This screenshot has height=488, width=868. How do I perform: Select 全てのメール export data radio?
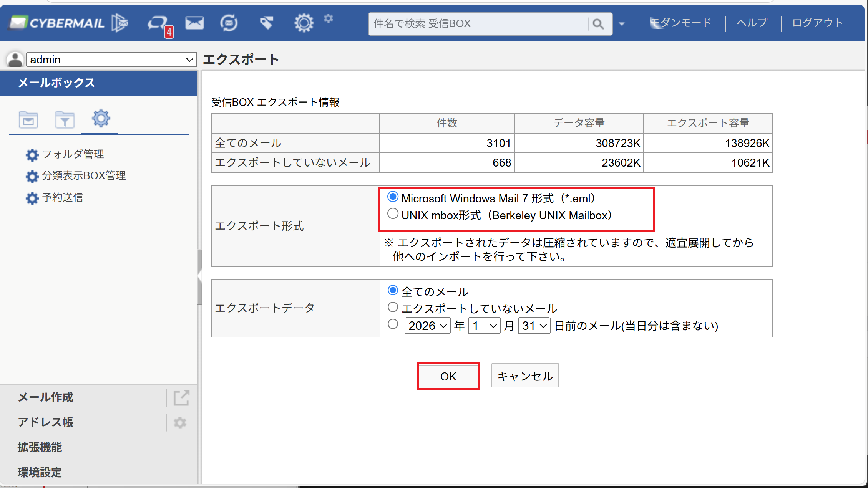pyautogui.click(x=393, y=290)
